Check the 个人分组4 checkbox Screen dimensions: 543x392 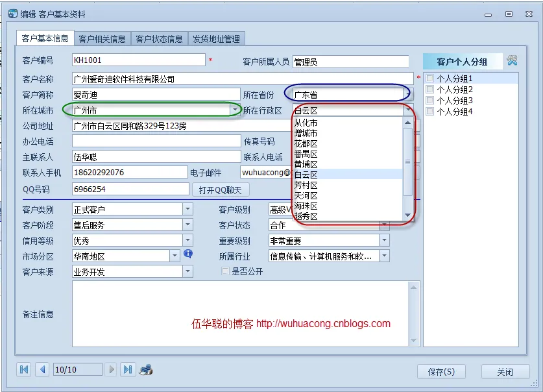[429, 112]
